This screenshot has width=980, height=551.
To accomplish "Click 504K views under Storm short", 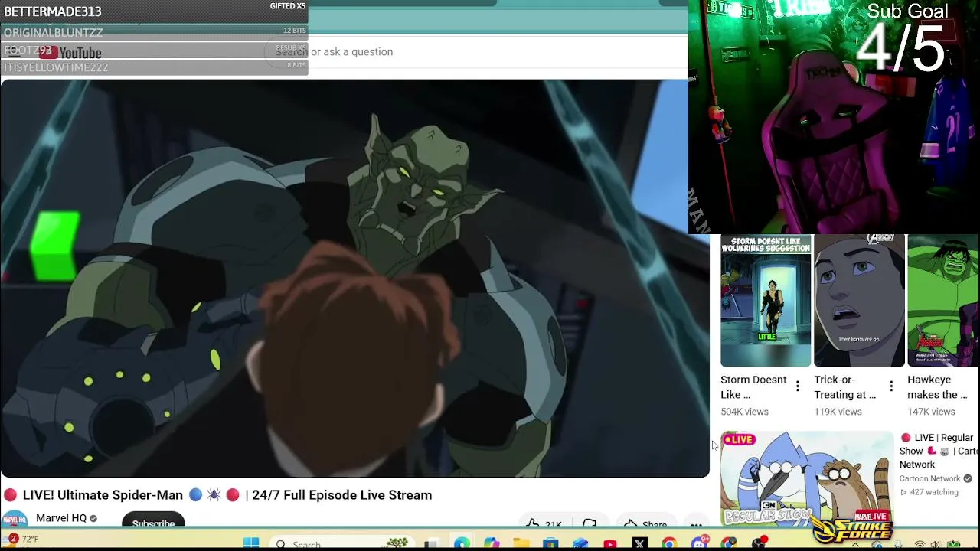I will click(744, 412).
